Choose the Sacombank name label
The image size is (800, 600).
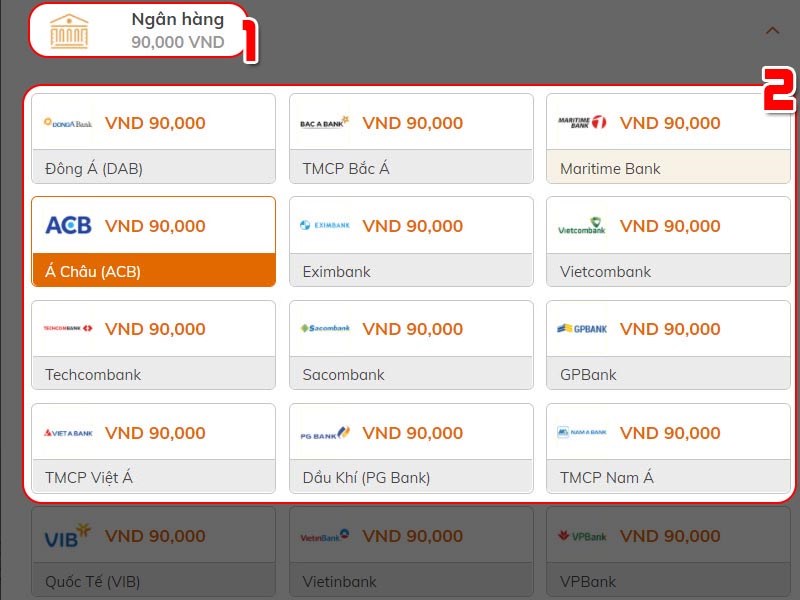tap(343, 374)
